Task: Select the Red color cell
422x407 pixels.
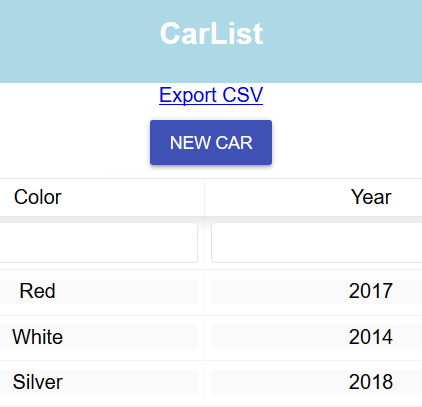Action: pyautogui.click(x=99, y=291)
